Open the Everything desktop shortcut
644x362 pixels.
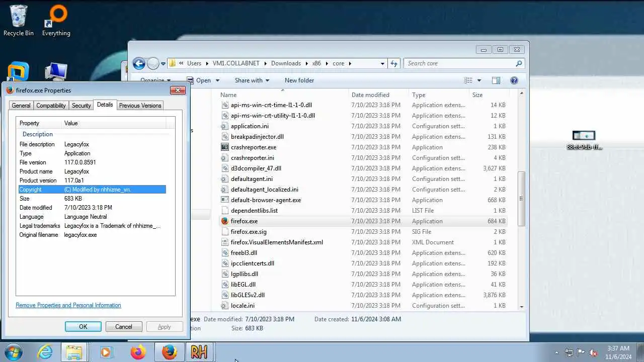[x=56, y=21]
